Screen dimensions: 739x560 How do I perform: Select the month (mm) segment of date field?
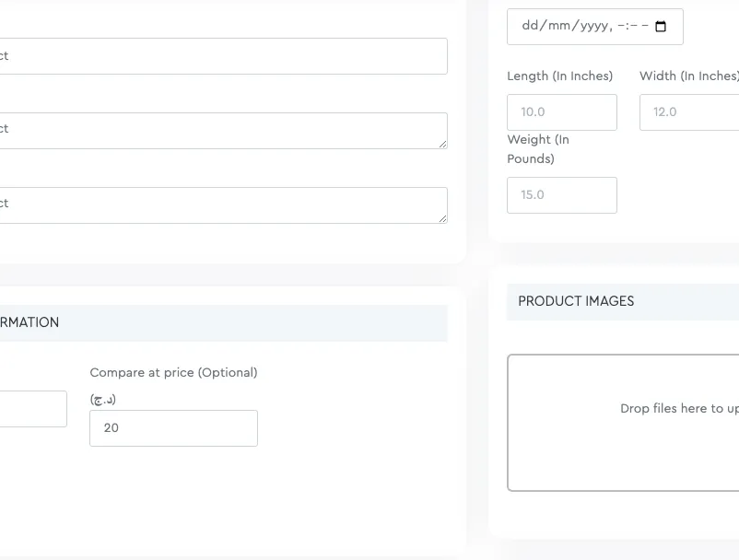click(559, 26)
